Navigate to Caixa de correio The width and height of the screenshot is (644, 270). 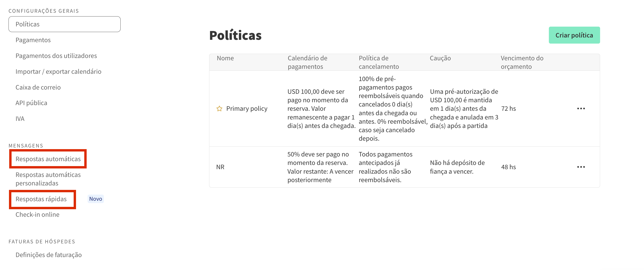(x=38, y=87)
